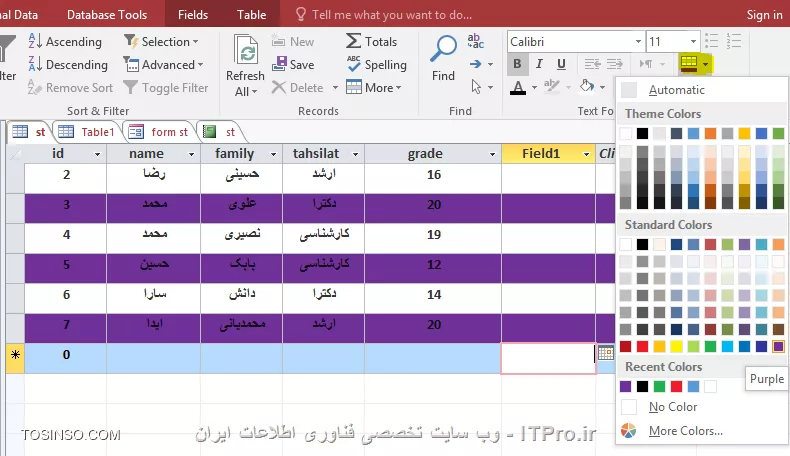Open the More records options menu
This screenshot has width=790, height=456.
[x=374, y=88]
